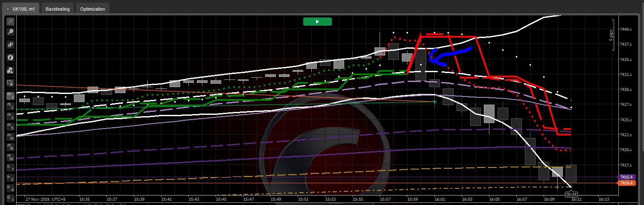
Task: Select the chart drawing pencil icon
Action: click(x=10, y=83)
